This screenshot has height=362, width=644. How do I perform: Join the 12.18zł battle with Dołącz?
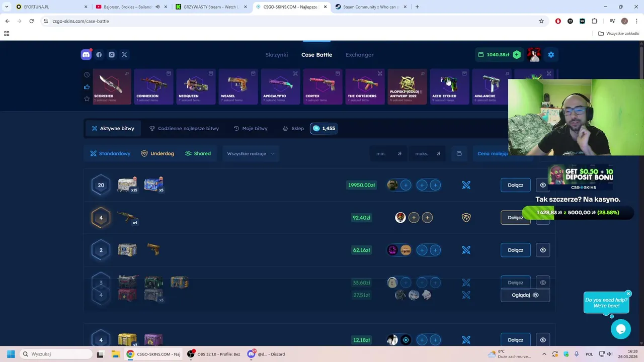[516, 340]
